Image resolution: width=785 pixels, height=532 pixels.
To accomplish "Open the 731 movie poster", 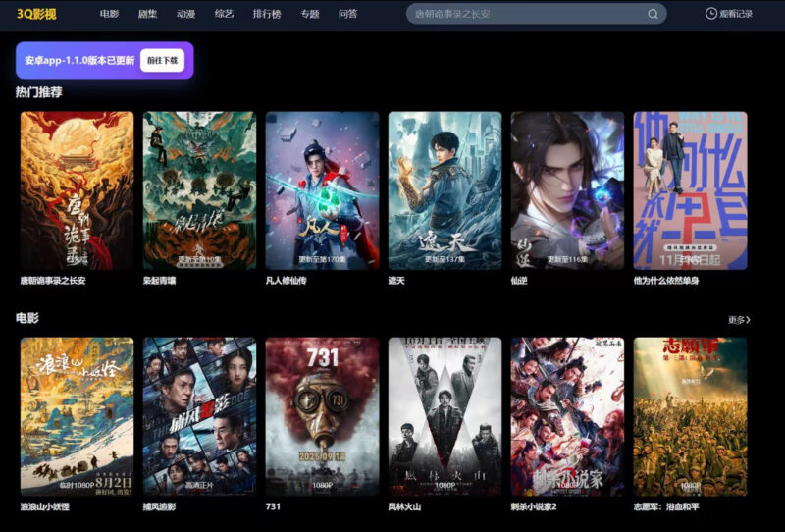I will [322, 416].
